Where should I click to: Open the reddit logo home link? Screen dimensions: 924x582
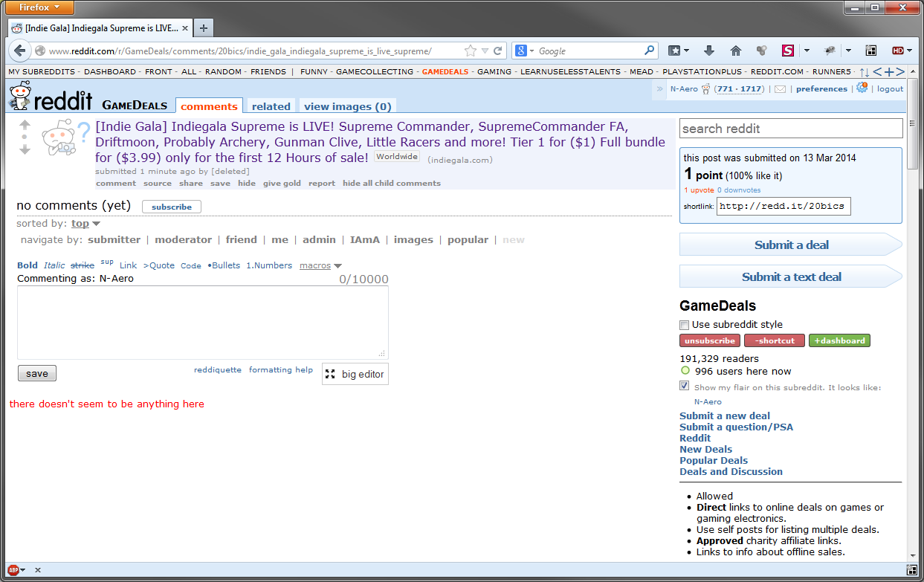coord(51,97)
